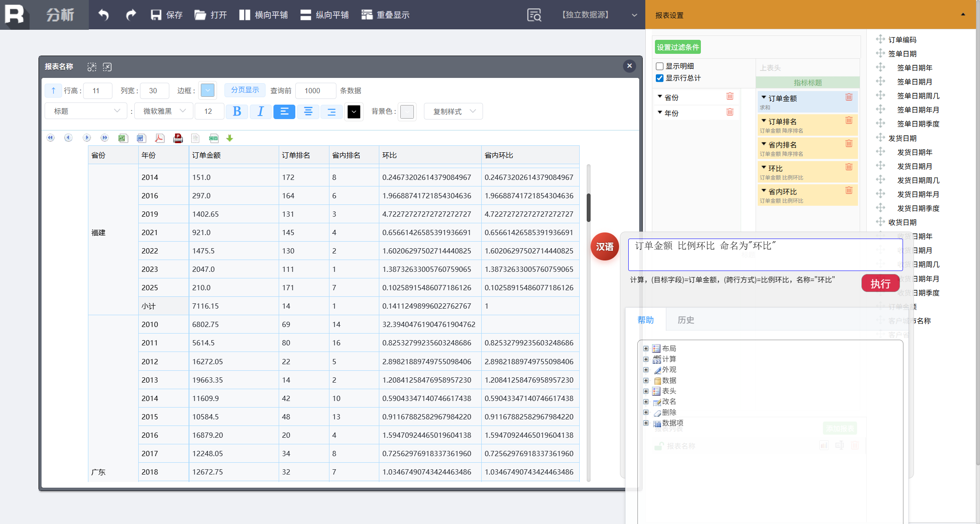Image resolution: width=980 pixels, height=524 pixels.
Task: Toggle 分页显示 pagination option
Action: (245, 90)
